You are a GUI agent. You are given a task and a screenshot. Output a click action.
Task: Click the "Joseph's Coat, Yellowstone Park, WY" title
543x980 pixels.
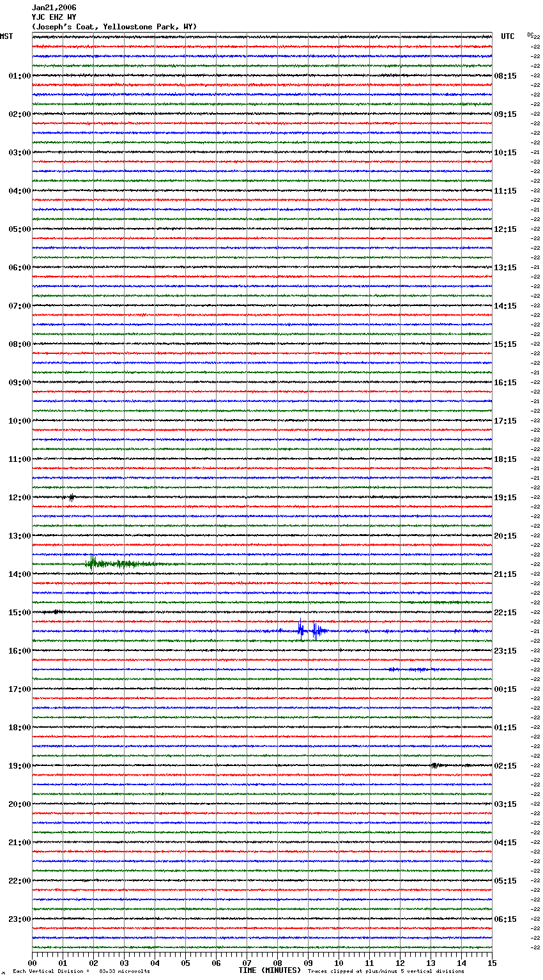point(114,27)
